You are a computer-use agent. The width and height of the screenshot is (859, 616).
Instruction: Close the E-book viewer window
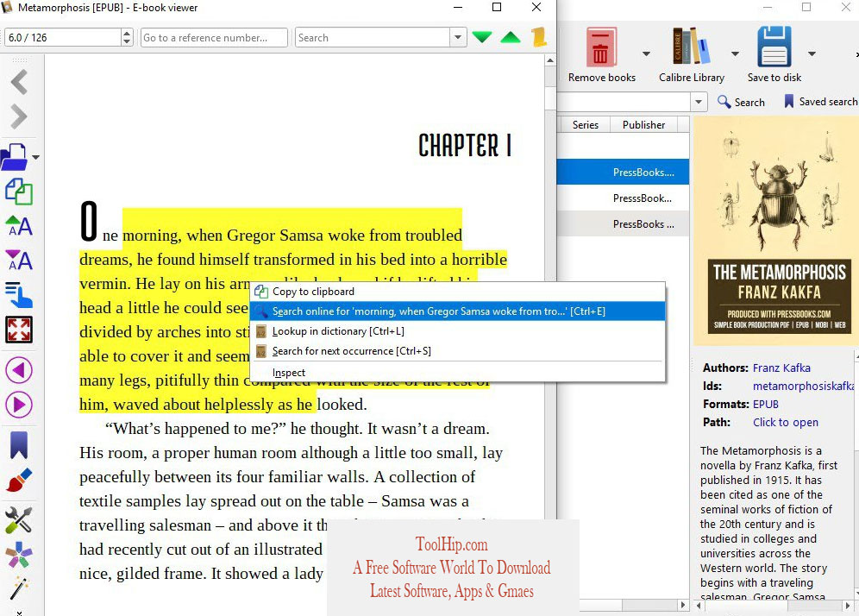point(536,7)
